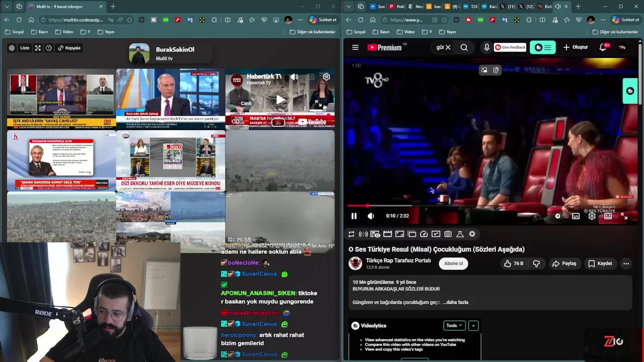Screen dimensions: 644x362
Task: Open Sosyal bookmarks folder in left browser
Action: [14, 32]
